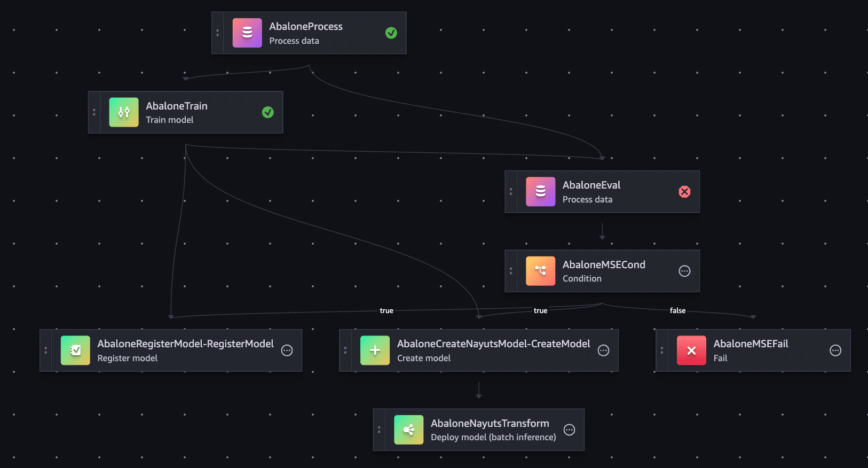Select the AbaloneNayutsTransform step title
This screenshot has width=868, height=468.
point(490,423)
